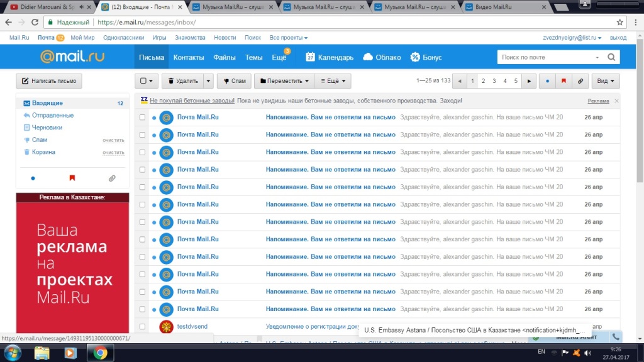Viewport: 644px width, 362px height.
Task: Open the Бонус section
Action: click(x=426, y=57)
